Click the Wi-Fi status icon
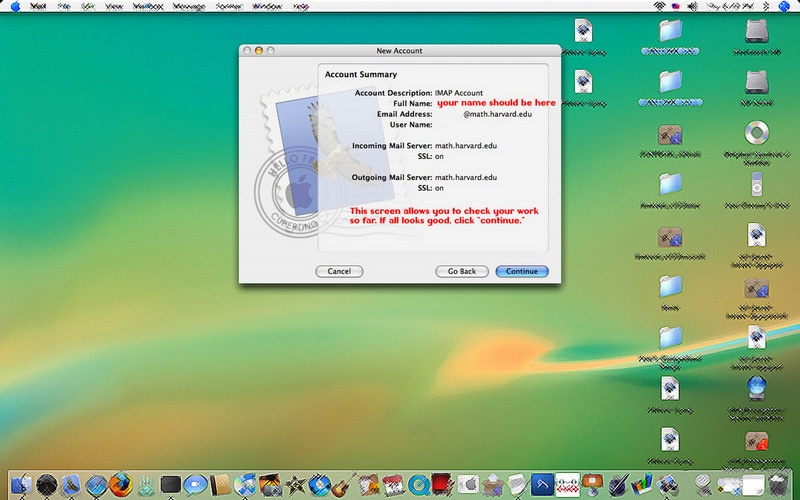 click(x=659, y=6)
